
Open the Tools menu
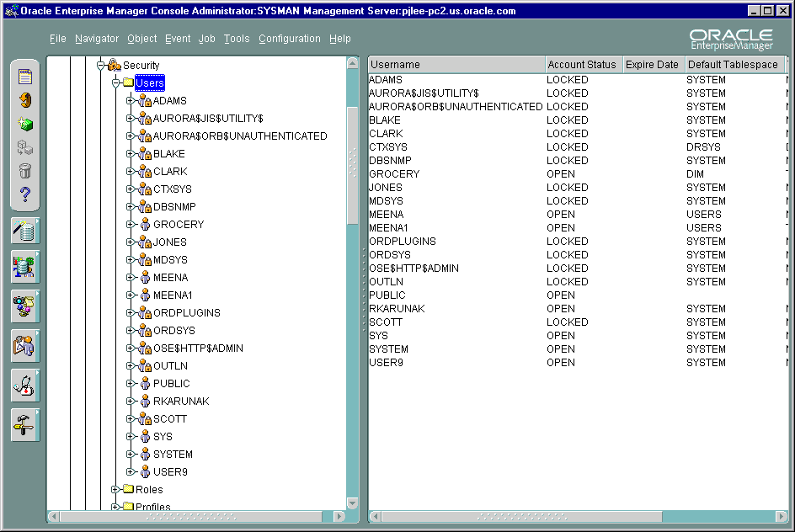[x=237, y=39]
